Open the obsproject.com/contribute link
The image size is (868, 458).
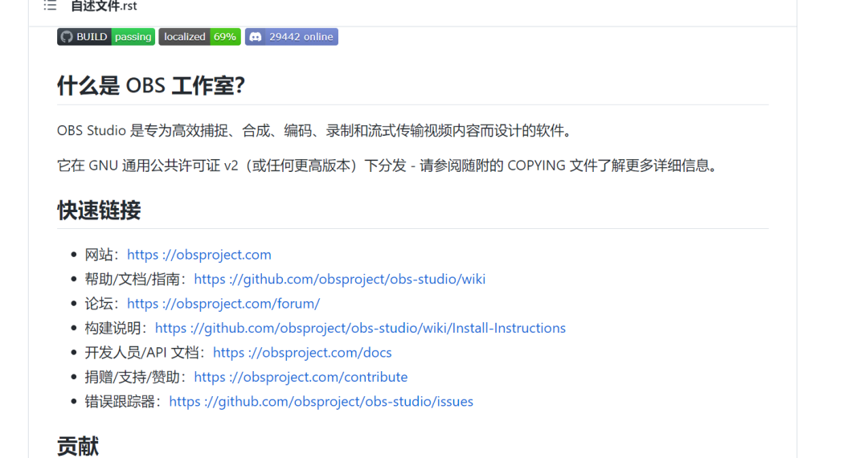301,377
